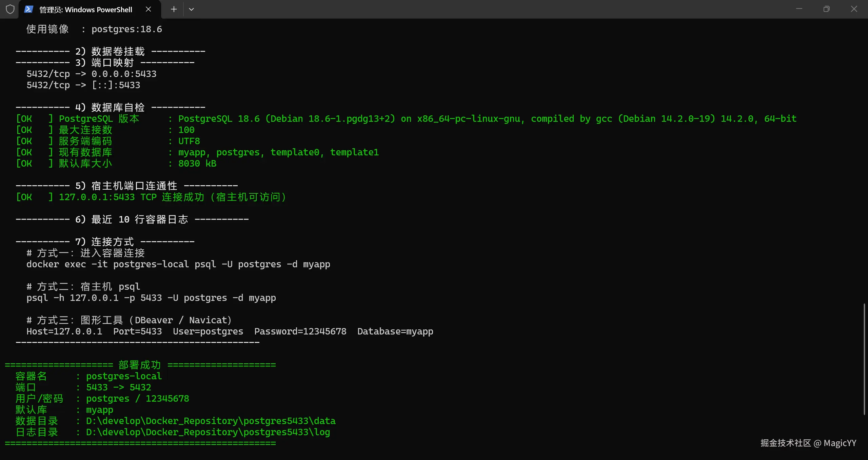Close the Windows PowerShell tab
The height and width of the screenshot is (460, 868).
[x=148, y=9]
